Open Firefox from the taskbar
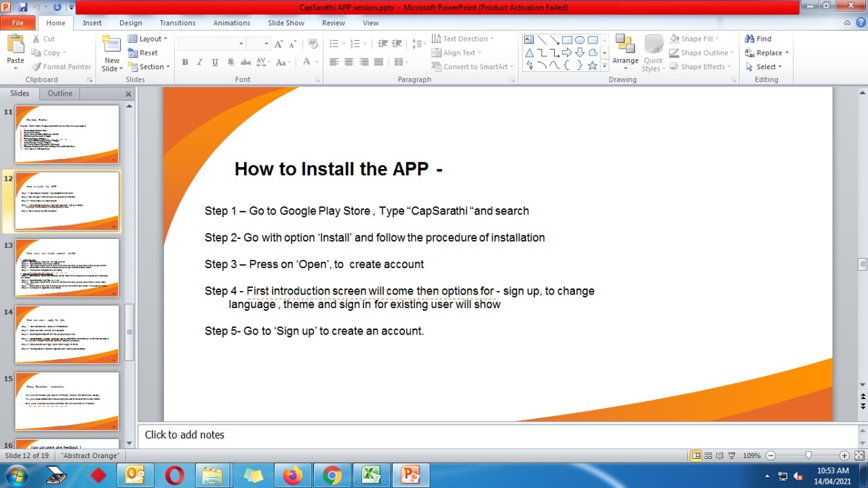The height and width of the screenshot is (488, 868). [x=293, y=475]
